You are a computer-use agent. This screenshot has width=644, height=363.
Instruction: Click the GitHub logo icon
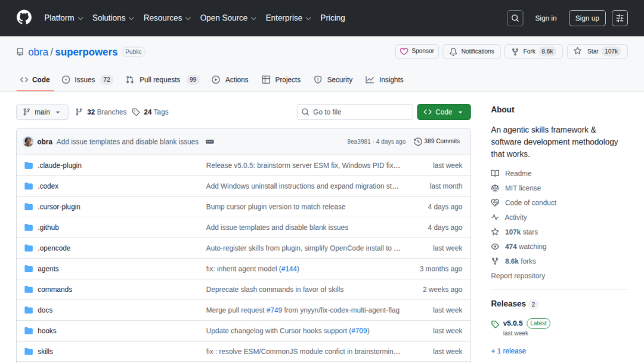(24, 18)
